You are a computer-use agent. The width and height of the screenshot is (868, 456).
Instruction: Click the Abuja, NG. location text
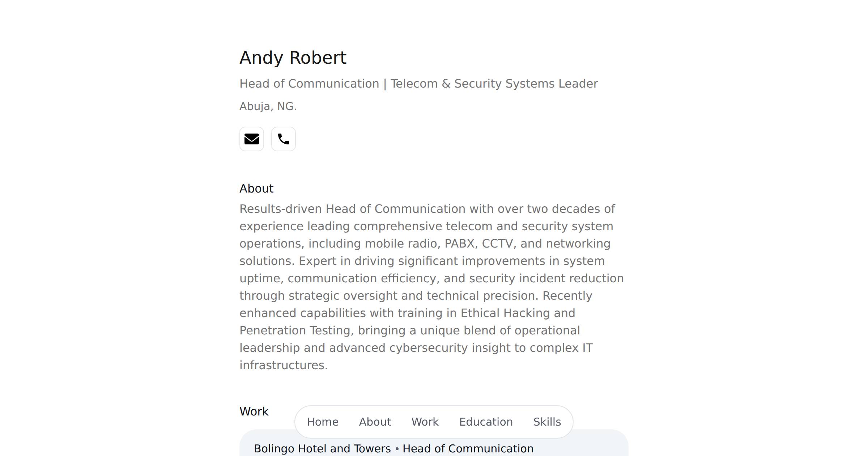coord(268,106)
